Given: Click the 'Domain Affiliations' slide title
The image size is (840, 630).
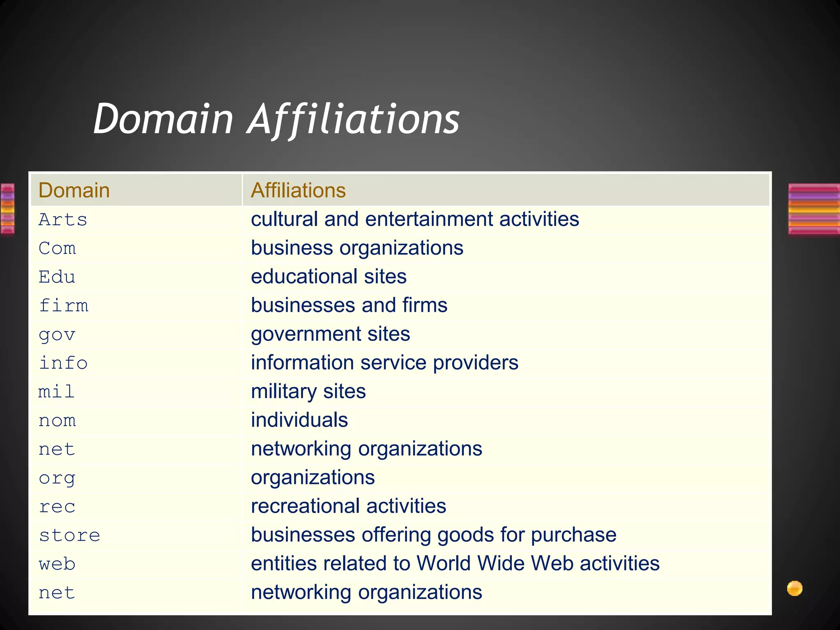Looking at the screenshot, I should tap(276, 119).
